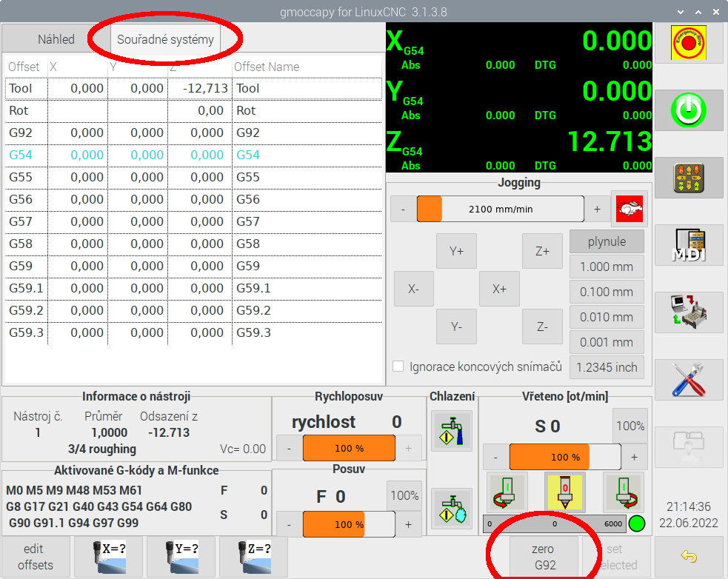Switch to MDI mode
728x579 pixels.
click(x=688, y=246)
